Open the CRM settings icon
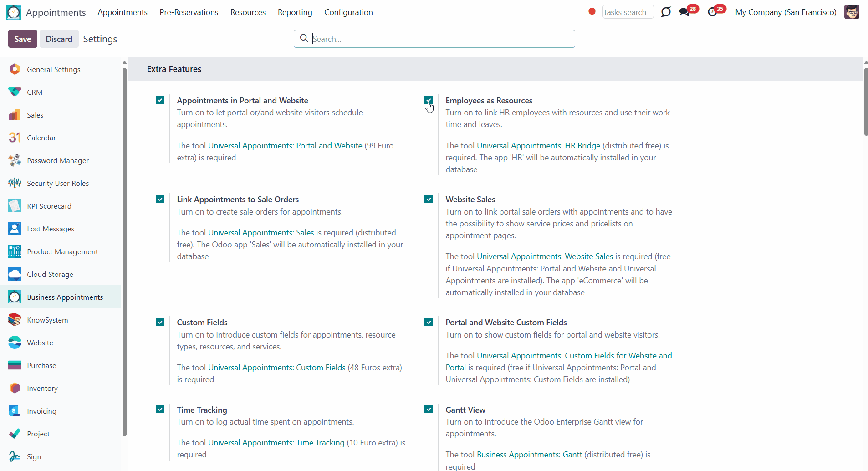 tap(15, 92)
